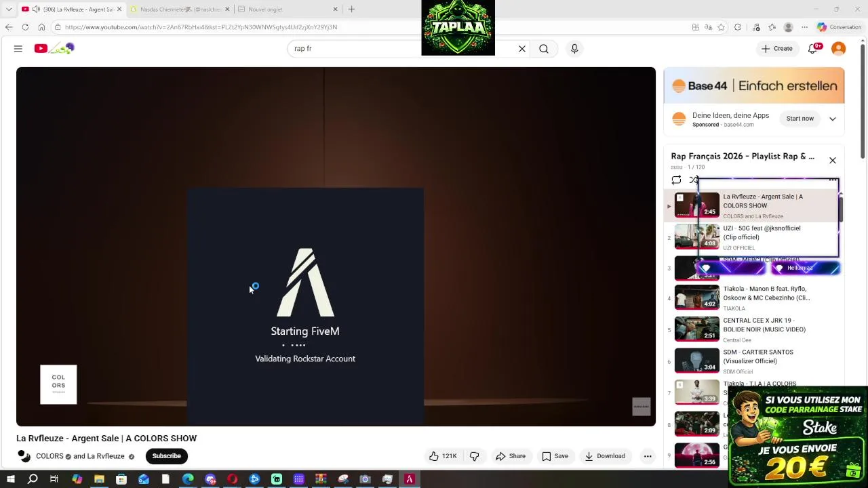This screenshot has height=488, width=868.
Task: Add page to favorites star
Action: tap(721, 27)
